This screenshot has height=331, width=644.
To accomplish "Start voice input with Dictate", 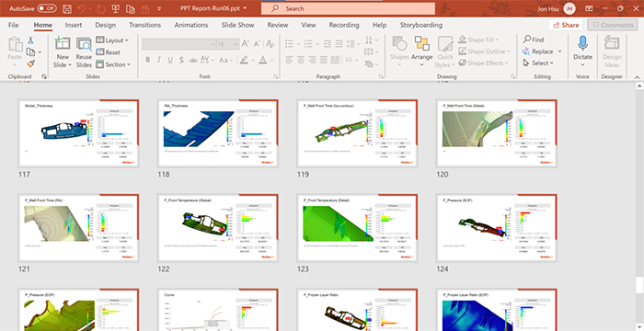I will coord(582,51).
